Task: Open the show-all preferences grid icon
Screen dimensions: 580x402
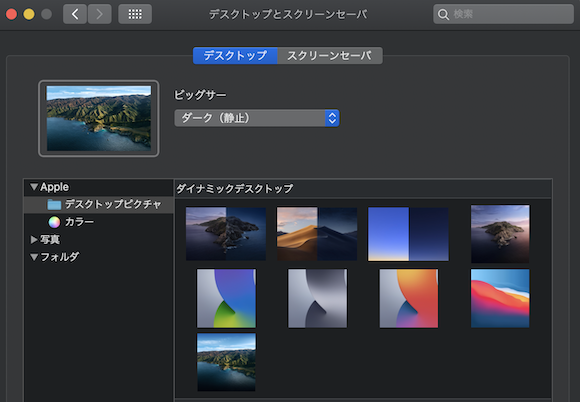Action: pos(135,14)
